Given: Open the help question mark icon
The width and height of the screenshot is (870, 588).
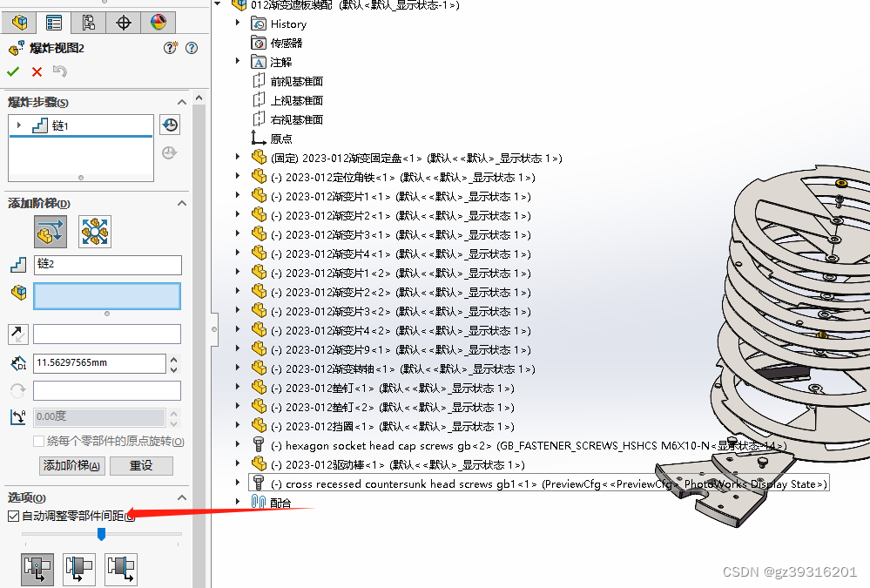Looking at the screenshot, I should 192,48.
